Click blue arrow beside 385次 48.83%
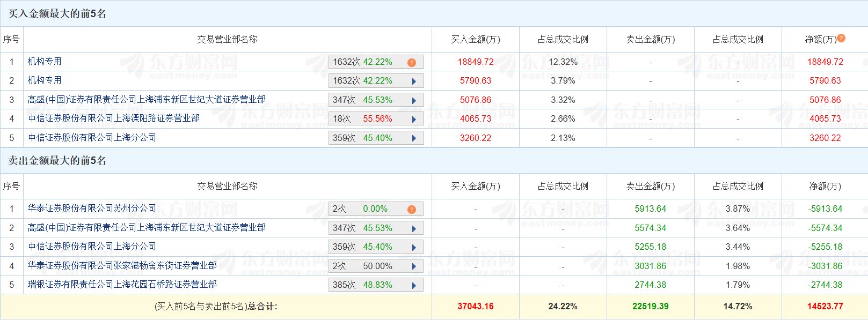868x320 pixels. 414,286
